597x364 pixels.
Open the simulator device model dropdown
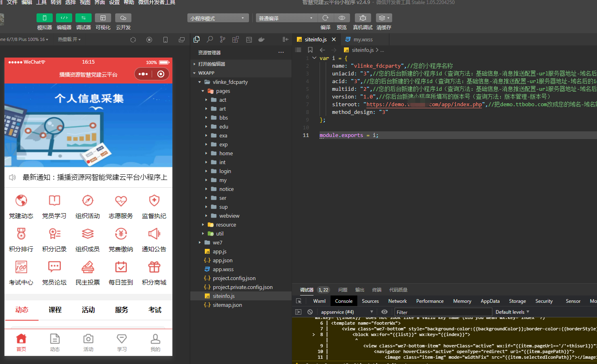(x=24, y=39)
